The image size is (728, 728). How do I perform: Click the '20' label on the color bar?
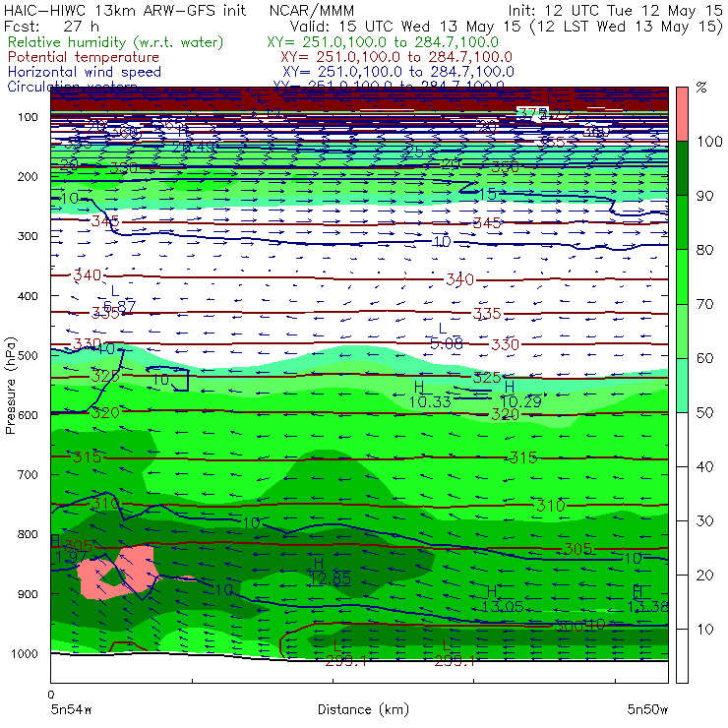click(704, 575)
